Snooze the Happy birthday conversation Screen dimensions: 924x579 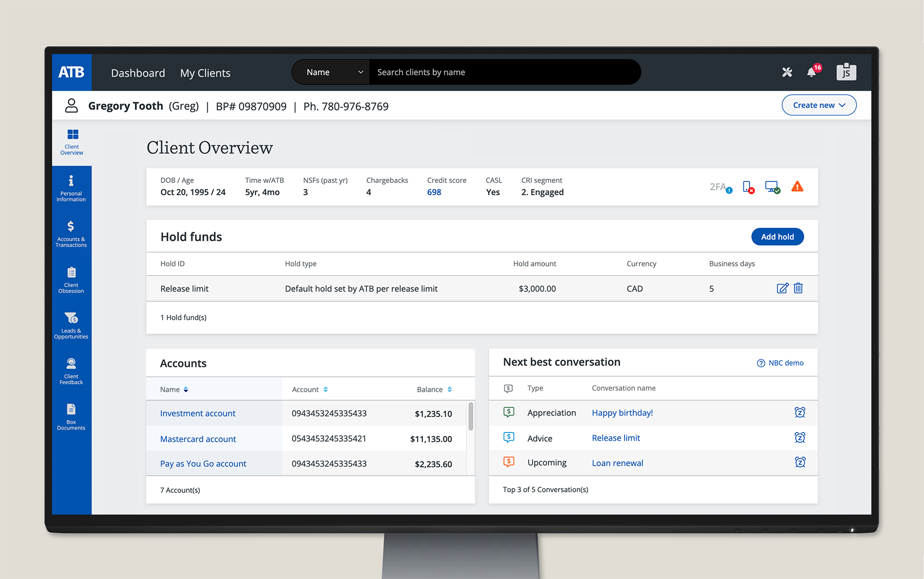[799, 413]
